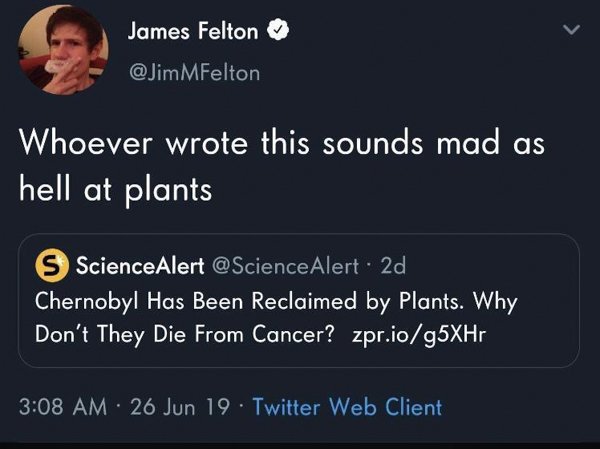Click the 3:08 AM tweet timestamp
The height and width of the screenshot is (449, 600).
(63, 407)
